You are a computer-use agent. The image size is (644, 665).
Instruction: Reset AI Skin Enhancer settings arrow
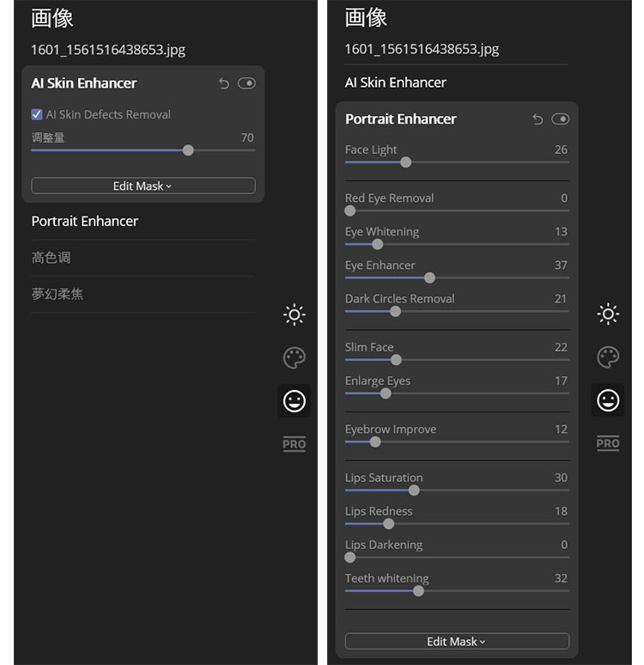[x=224, y=83]
